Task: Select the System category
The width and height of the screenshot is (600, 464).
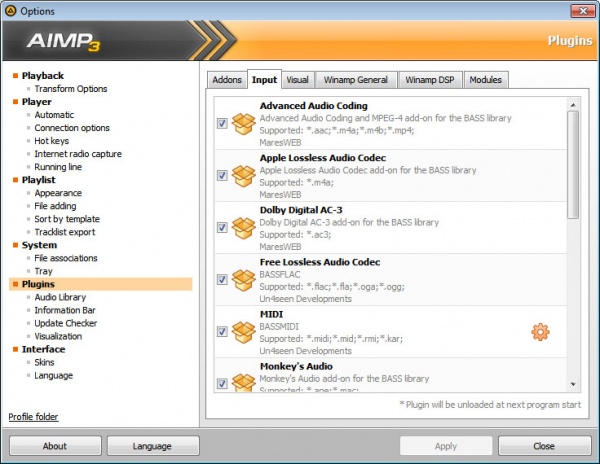Action: (x=39, y=245)
